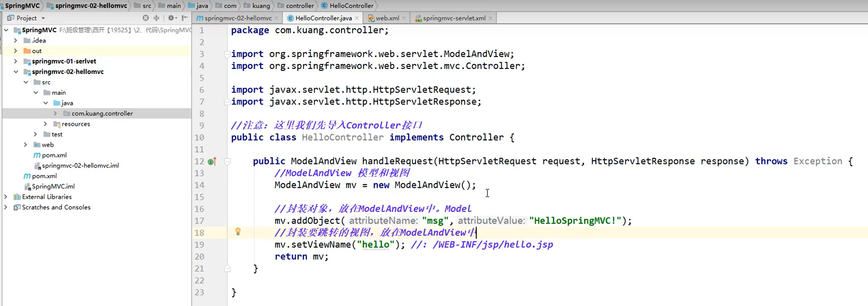The width and height of the screenshot is (868, 306).
Task: Collapse the src folder arrow
Action: click(x=26, y=82)
